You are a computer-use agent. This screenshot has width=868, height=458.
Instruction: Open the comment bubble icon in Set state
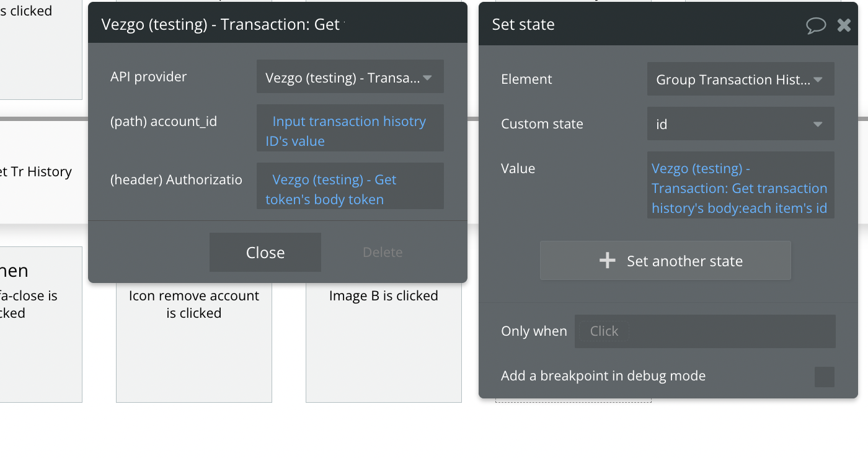(816, 25)
